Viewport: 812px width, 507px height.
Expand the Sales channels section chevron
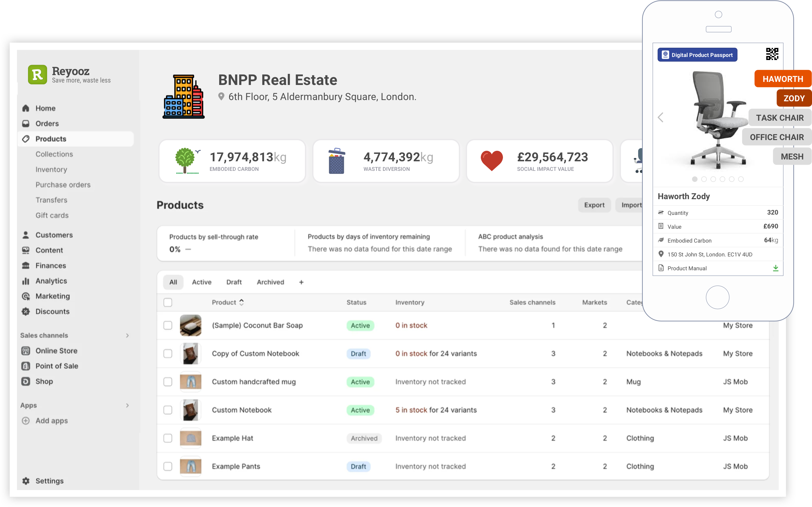pos(127,335)
